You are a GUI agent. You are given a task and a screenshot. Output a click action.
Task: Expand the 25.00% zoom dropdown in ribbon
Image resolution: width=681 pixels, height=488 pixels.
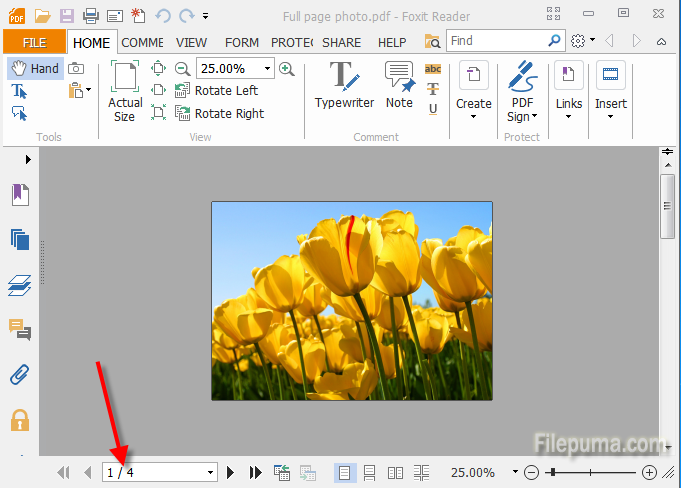point(268,69)
